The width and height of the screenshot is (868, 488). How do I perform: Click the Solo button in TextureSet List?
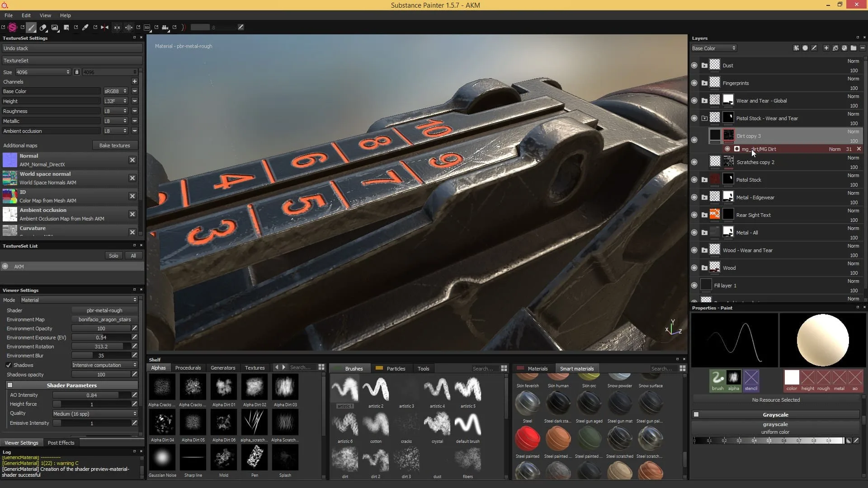(x=113, y=255)
